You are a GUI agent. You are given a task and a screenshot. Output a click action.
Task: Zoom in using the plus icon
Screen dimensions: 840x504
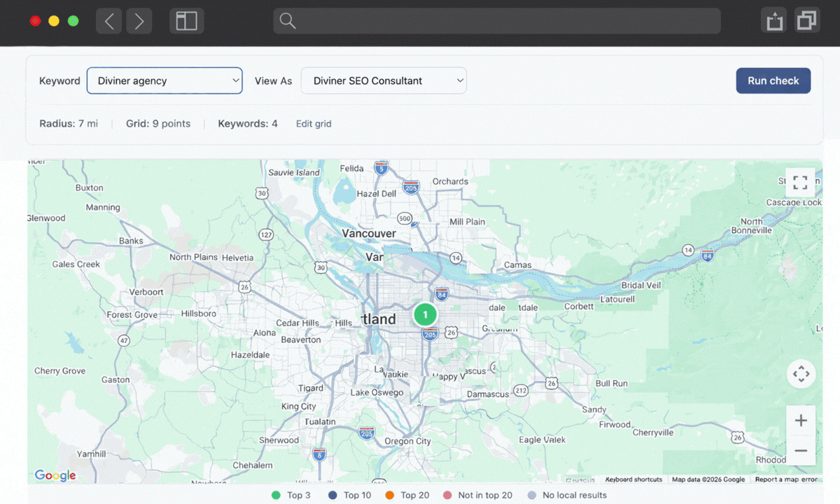tap(801, 420)
